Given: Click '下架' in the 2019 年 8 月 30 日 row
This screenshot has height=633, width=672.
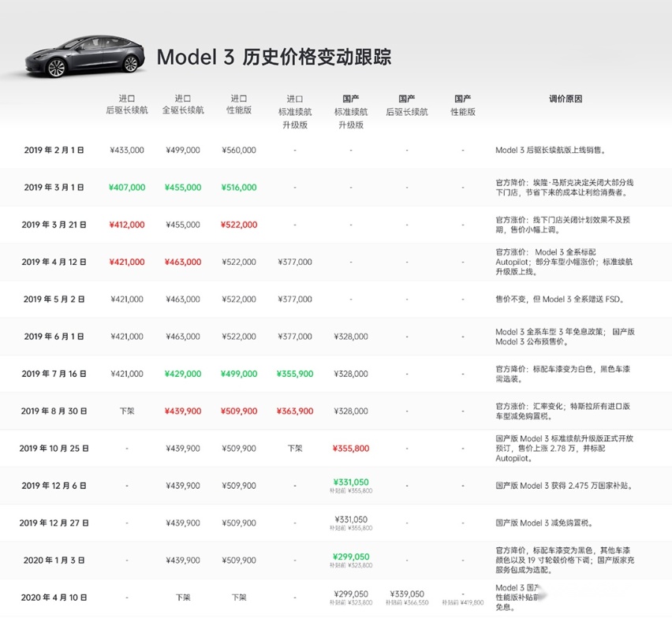Looking at the screenshot, I should pos(127,411).
